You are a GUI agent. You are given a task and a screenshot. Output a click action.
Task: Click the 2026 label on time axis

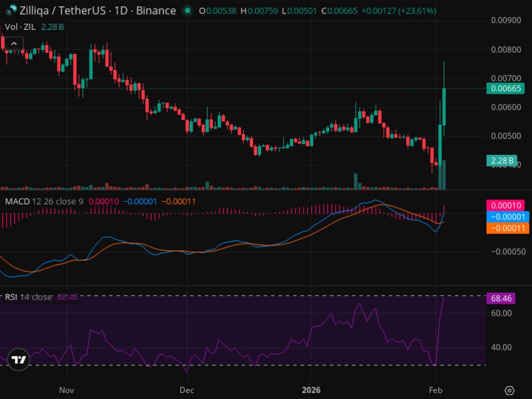(x=312, y=390)
